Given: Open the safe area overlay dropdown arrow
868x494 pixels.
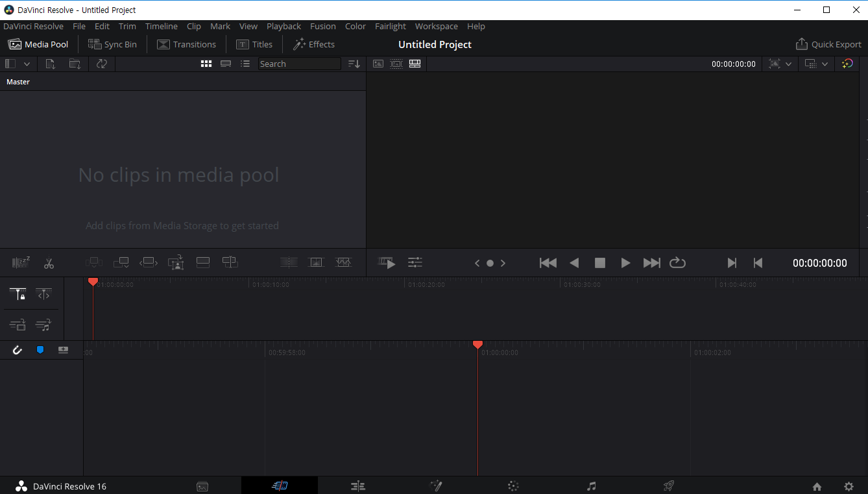Looking at the screenshot, I should (x=788, y=64).
